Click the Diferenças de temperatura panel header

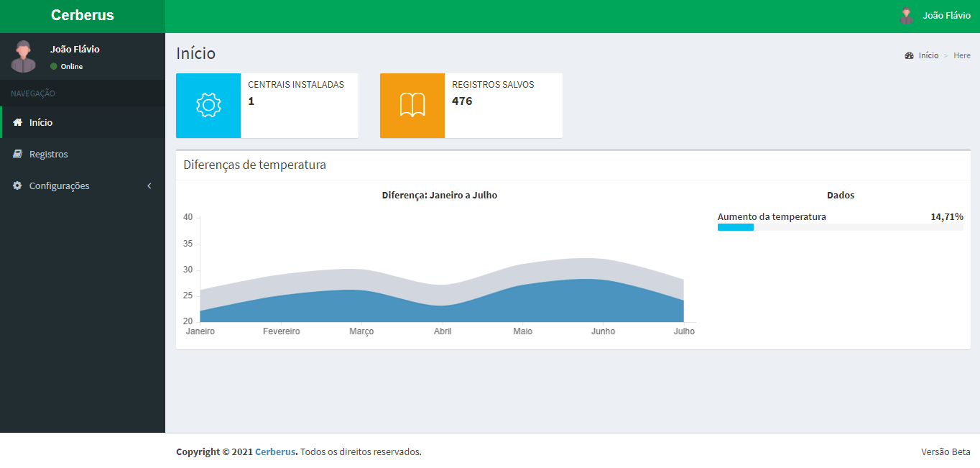254,165
